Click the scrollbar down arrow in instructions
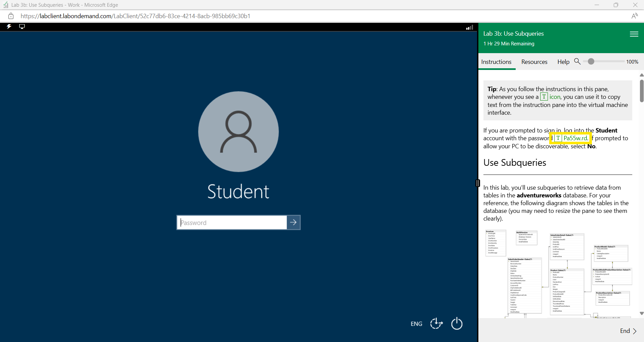The height and width of the screenshot is (342, 644). click(x=641, y=313)
